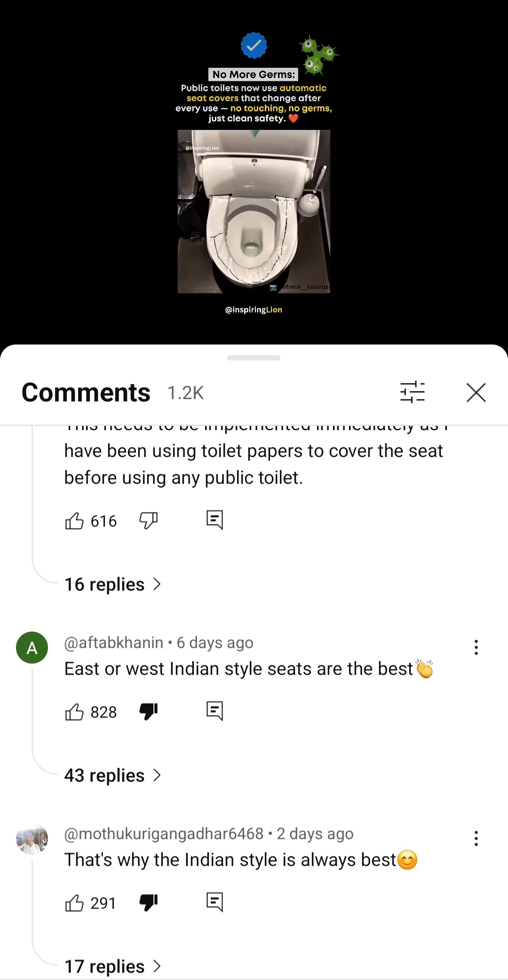This screenshot has width=508, height=980.
Task: Open more options for @mothukurigangadhar6468 comment
Action: (476, 838)
